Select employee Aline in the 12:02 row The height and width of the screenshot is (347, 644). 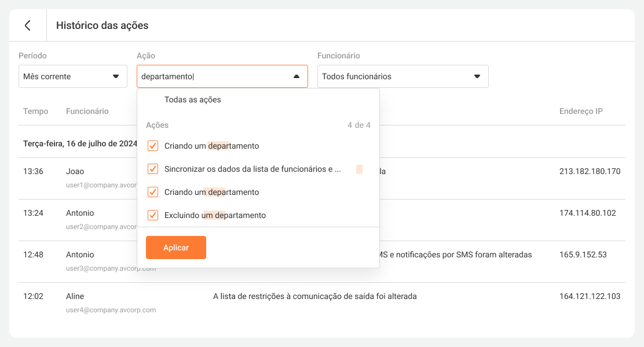[x=76, y=296]
